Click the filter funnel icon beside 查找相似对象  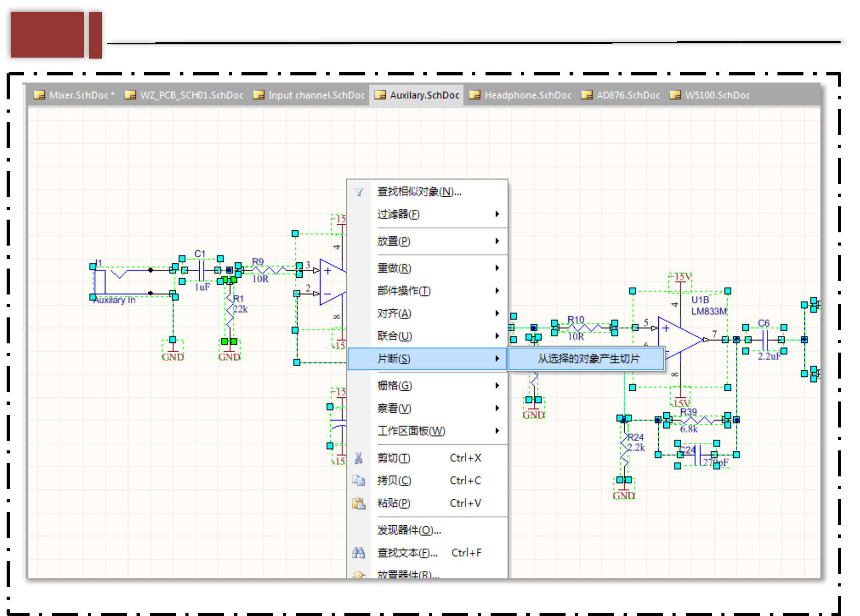point(359,192)
